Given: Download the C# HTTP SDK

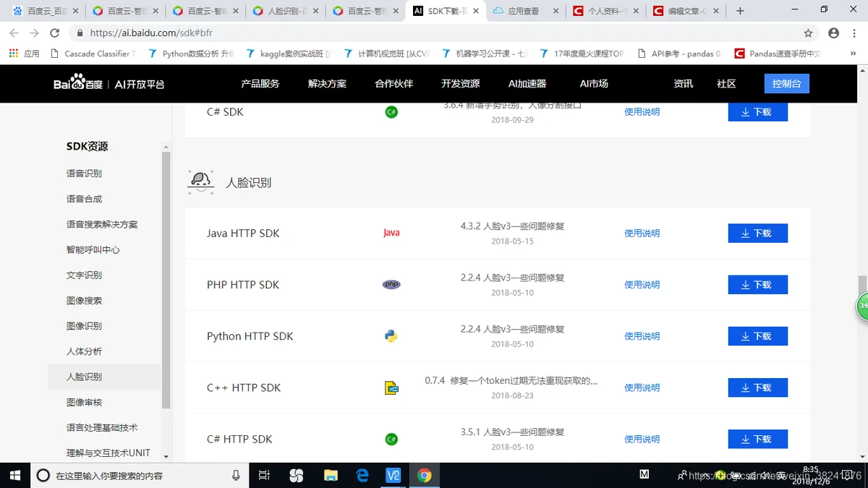Looking at the screenshot, I should (757, 439).
